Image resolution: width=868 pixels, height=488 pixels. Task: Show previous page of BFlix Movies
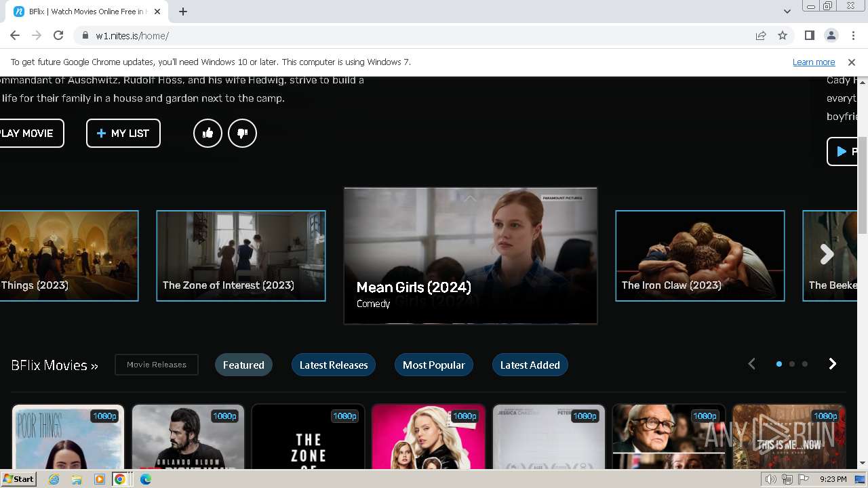pyautogui.click(x=751, y=364)
